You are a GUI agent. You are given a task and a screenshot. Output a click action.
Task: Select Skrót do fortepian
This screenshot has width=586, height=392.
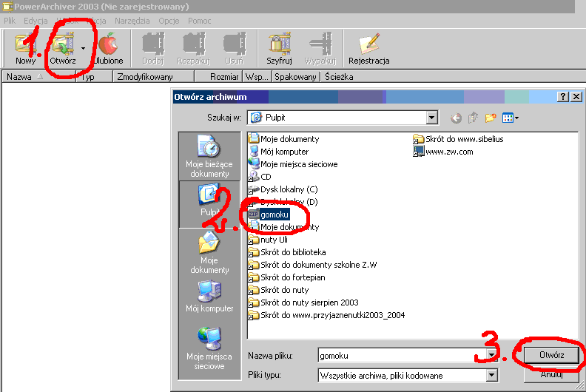pyautogui.click(x=287, y=277)
